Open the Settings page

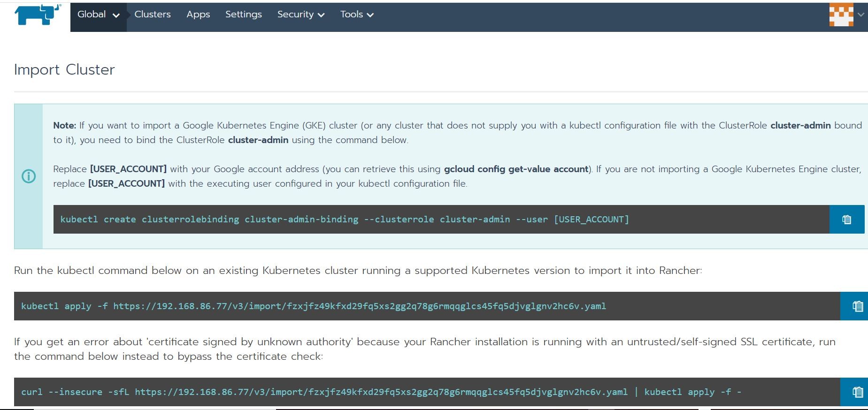click(x=244, y=15)
